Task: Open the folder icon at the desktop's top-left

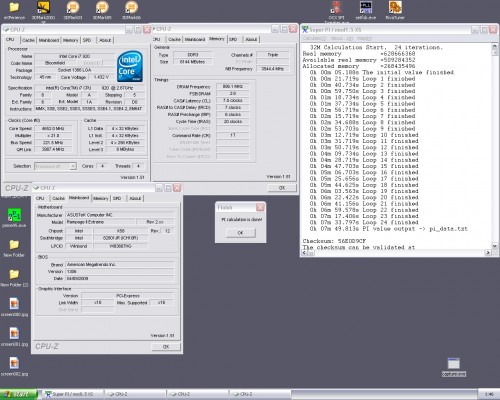Action: coord(14,10)
